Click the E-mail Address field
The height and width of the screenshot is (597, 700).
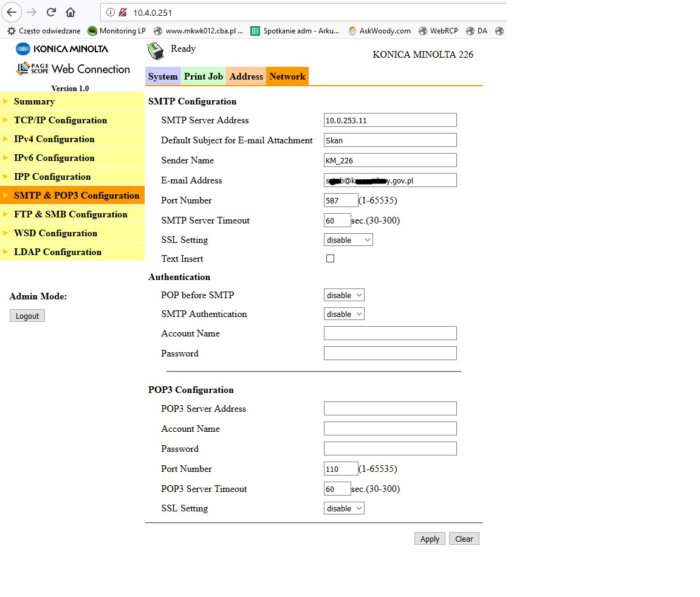(390, 180)
